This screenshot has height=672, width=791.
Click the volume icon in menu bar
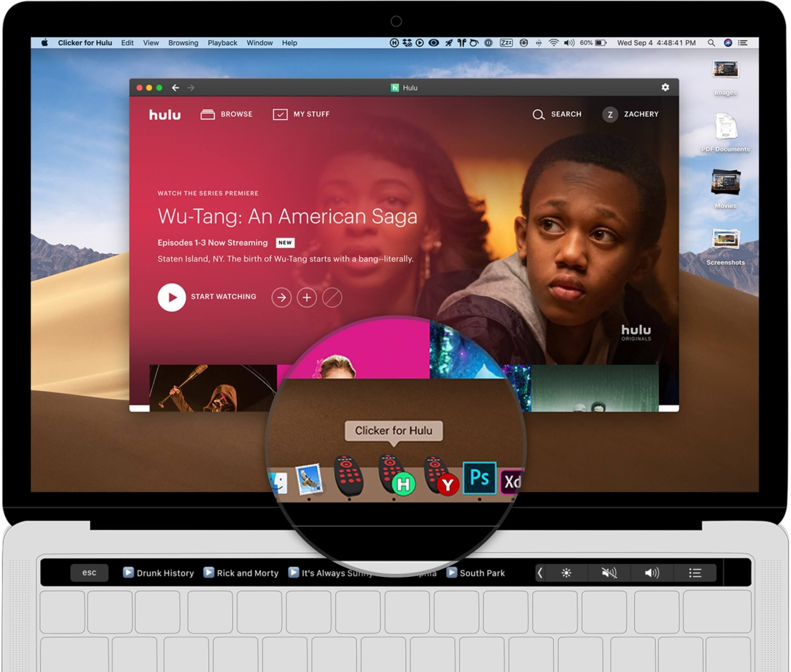[569, 43]
